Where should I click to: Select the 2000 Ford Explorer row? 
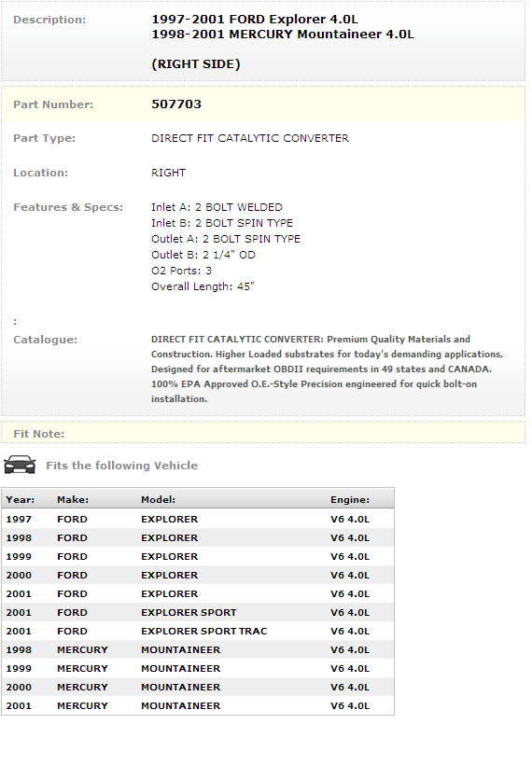(x=198, y=575)
